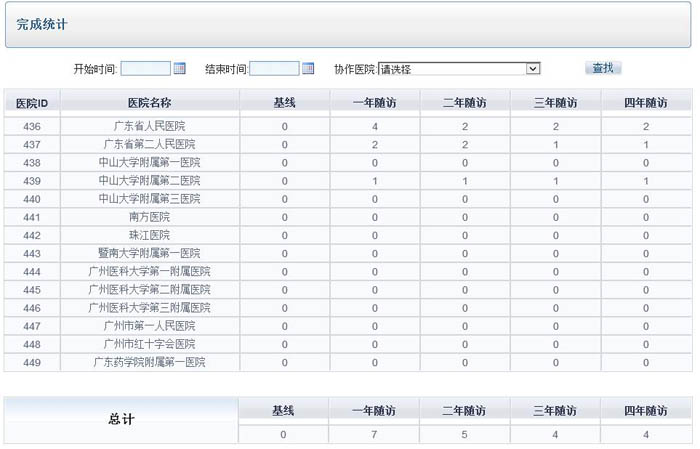Image resolution: width=700 pixels, height=449 pixels.
Task: Select the 暨南大学附属第一医院 row name
Action: click(x=150, y=254)
